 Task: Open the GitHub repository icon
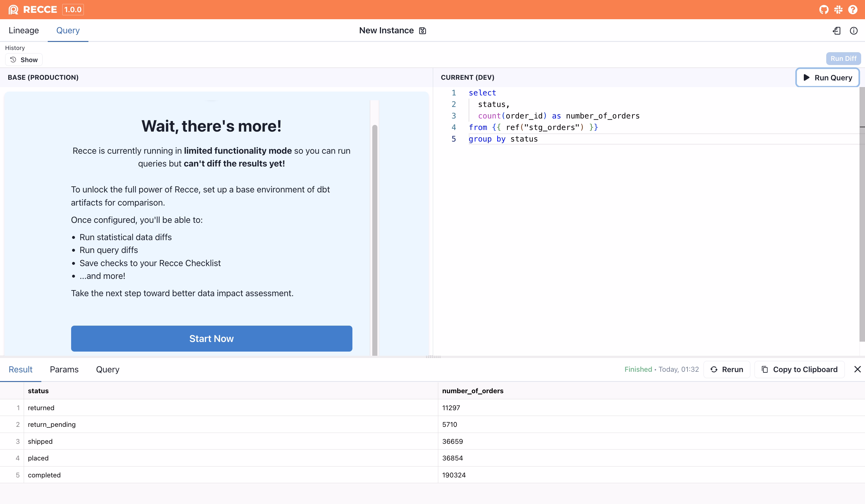(x=824, y=10)
